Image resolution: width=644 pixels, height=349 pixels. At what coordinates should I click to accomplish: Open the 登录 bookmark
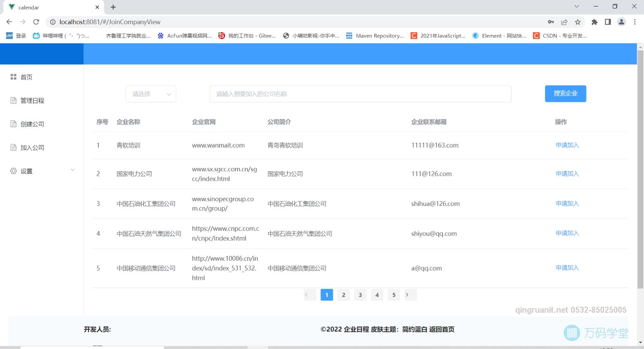tap(17, 35)
